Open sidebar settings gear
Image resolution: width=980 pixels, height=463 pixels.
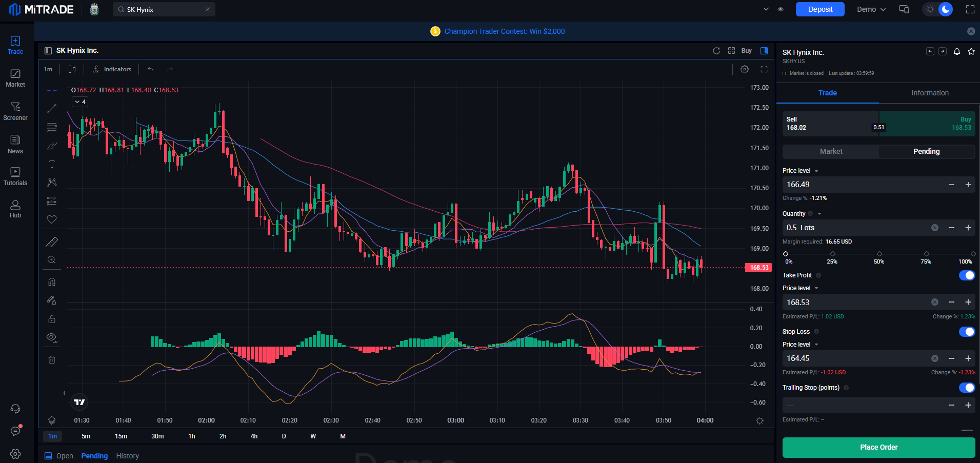click(x=15, y=454)
